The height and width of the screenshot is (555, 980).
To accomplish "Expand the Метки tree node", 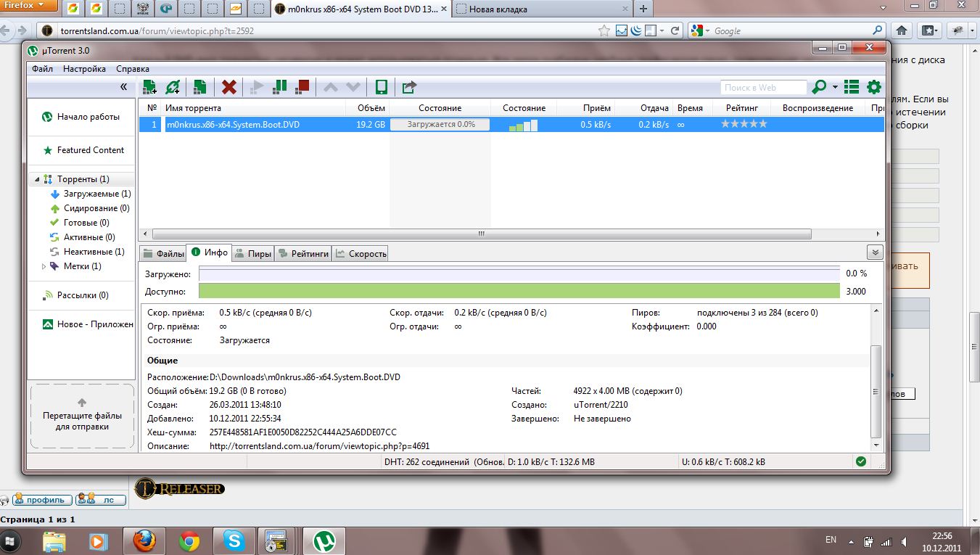I will pyautogui.click(x=44, y=266).
